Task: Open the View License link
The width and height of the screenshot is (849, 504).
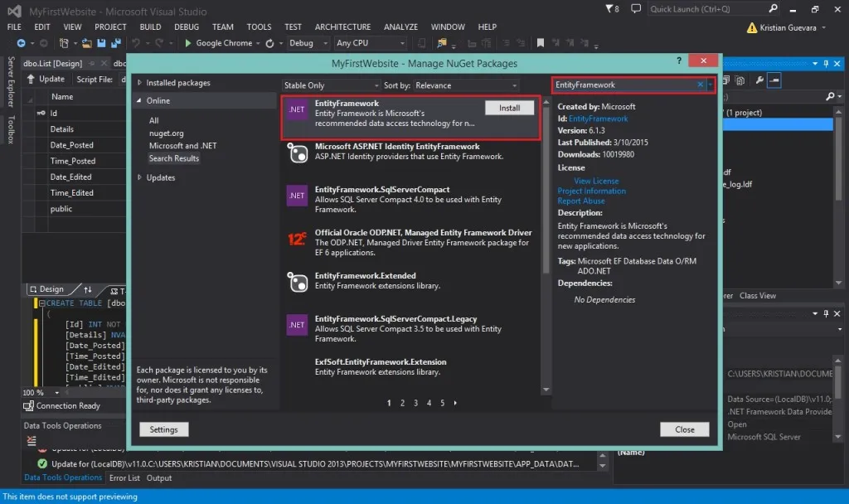Action: (x=596, y=181)
